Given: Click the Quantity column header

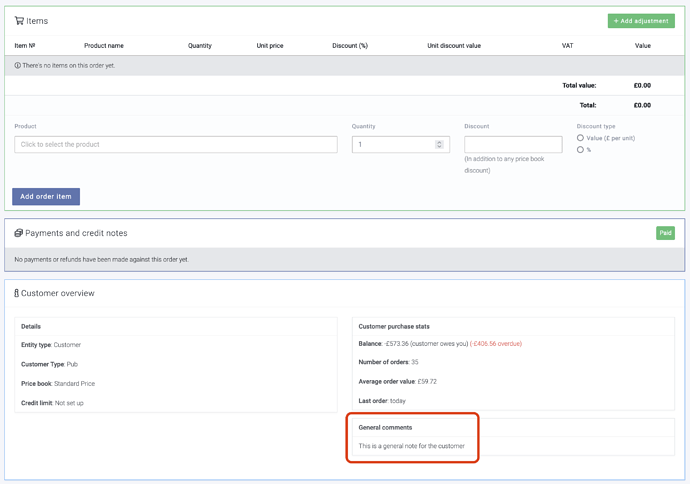Looking at the screenshot, I should 200,45.
